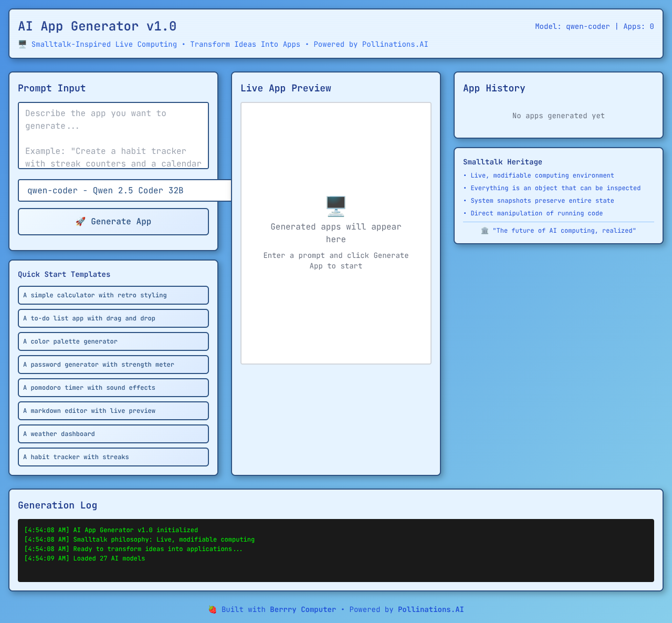Click the prompt description text area
The image size is (672, 623).
113,136
